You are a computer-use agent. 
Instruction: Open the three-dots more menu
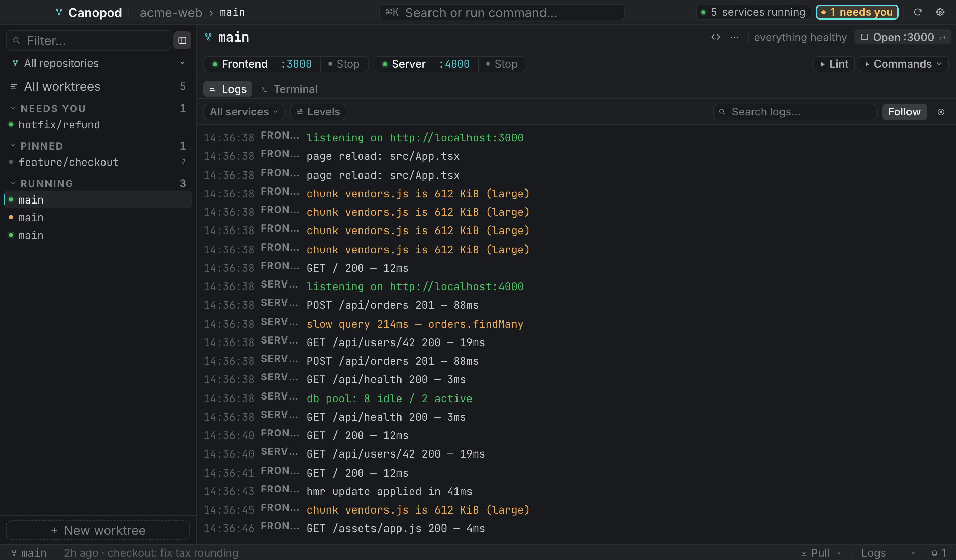[734, 37]
